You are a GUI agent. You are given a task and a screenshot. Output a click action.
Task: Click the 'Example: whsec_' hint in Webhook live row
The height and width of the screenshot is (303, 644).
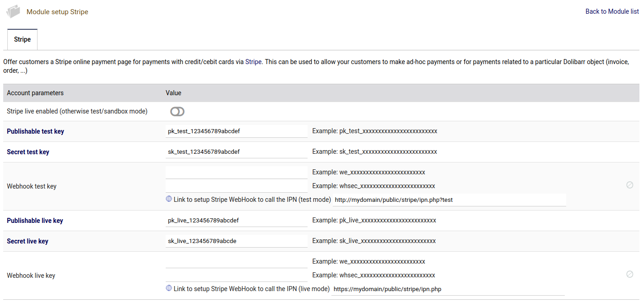[x=373, y=276]
